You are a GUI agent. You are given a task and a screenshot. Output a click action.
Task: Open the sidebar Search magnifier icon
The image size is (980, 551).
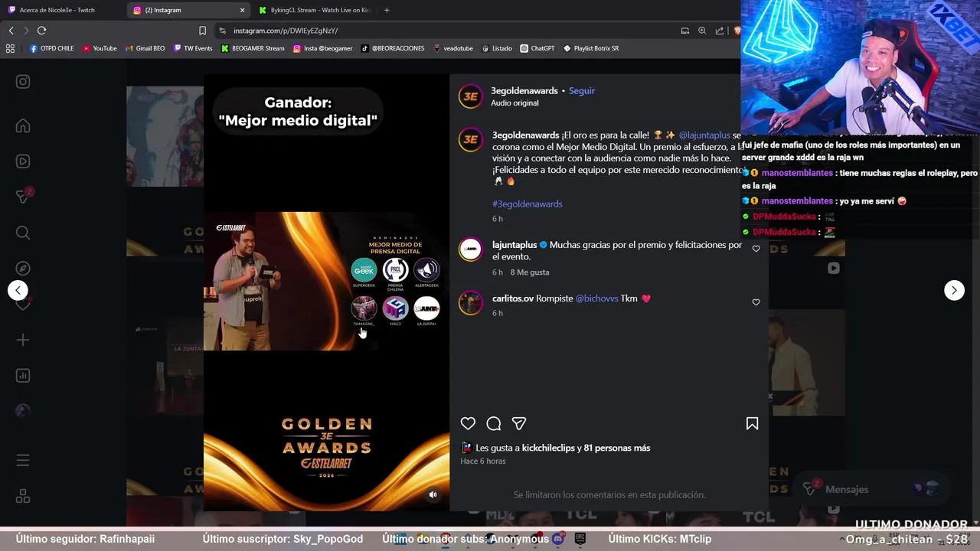click(23, 233)
